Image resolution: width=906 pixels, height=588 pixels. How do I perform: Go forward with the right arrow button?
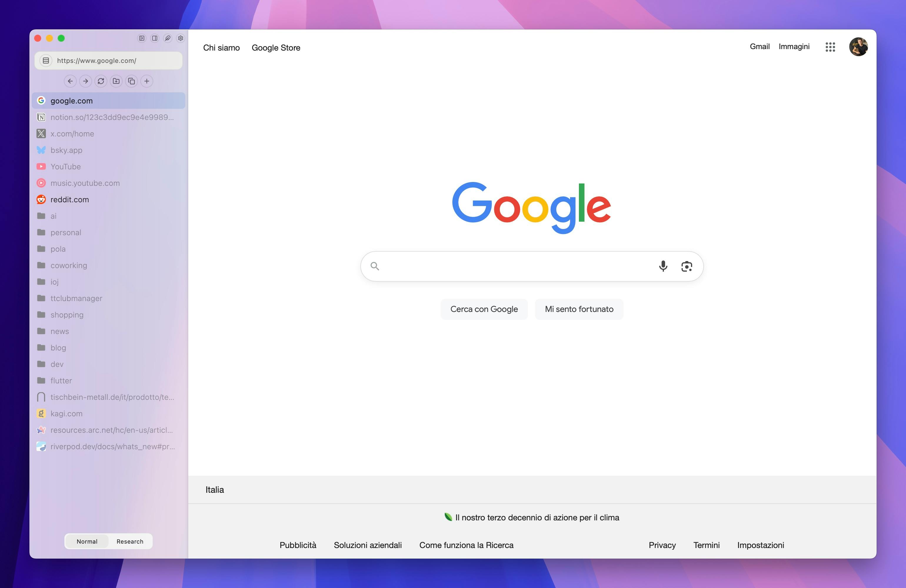[86, 81]
